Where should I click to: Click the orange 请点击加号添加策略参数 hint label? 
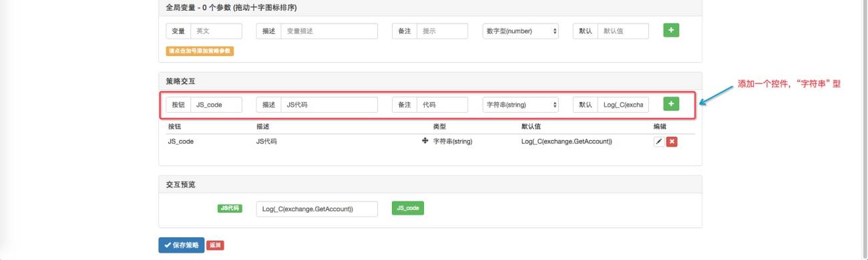tap(200, 51)
